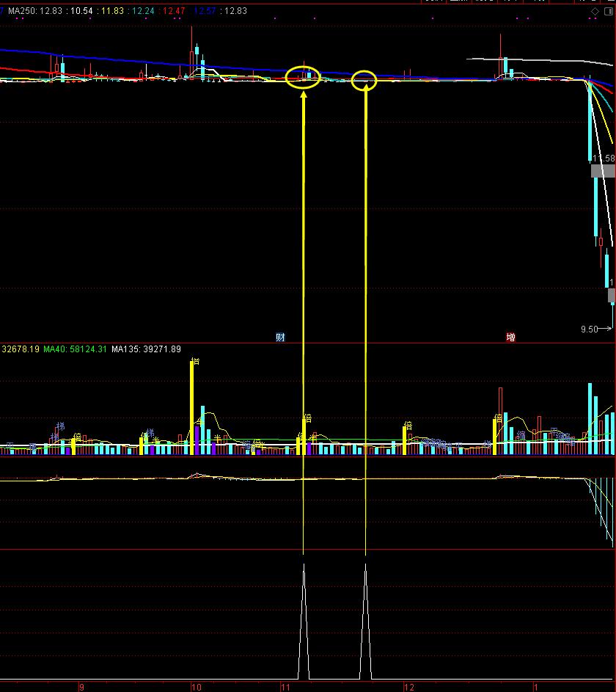Click the MA250: 12.83 indicator label
Screen dimensions: 616x692
35,12
